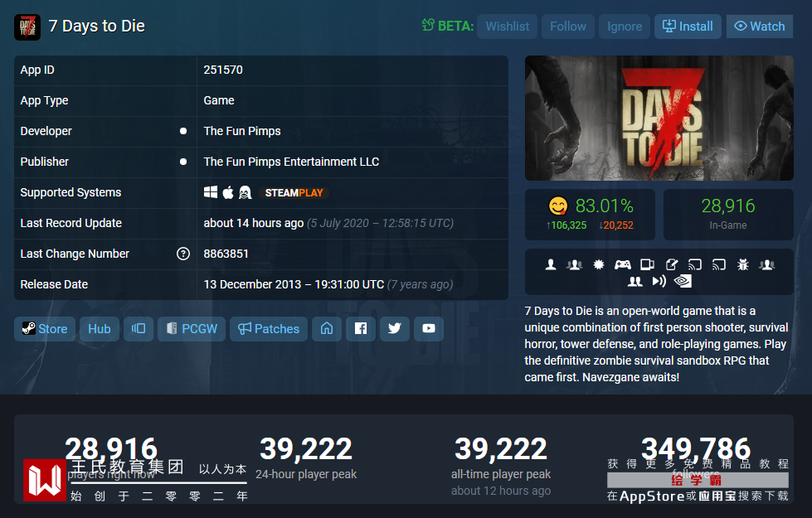Click the Linux penguin supported system icon
The width and height of the screenshot is (812, 518).
245,192
